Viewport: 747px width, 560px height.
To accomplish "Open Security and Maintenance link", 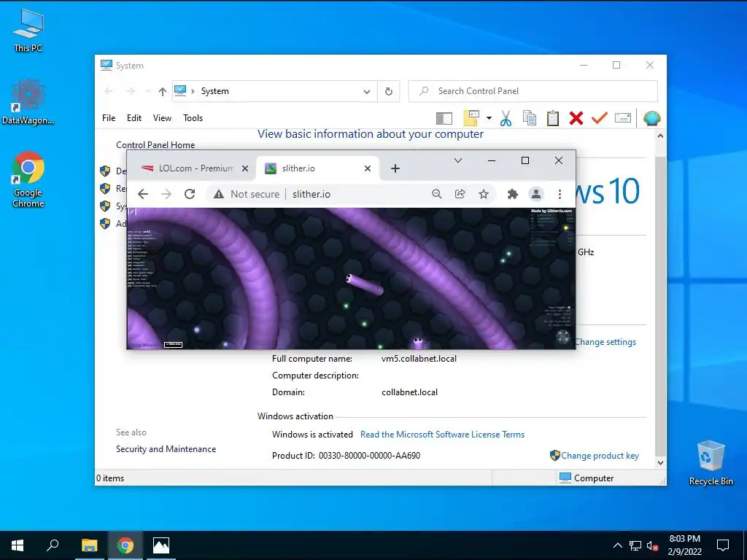I will [x=166, y=449].
